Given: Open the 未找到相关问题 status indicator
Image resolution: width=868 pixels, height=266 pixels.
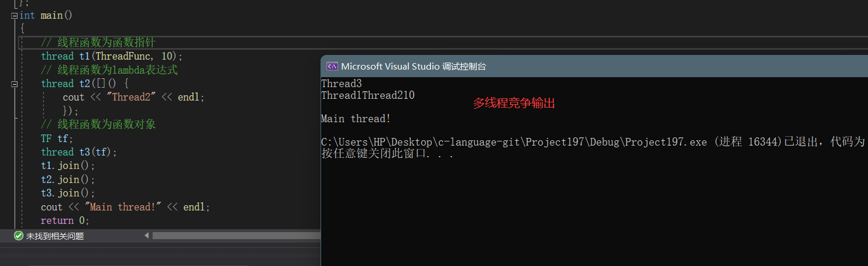Looking at the screenshot, I should [x=54, y=236].
